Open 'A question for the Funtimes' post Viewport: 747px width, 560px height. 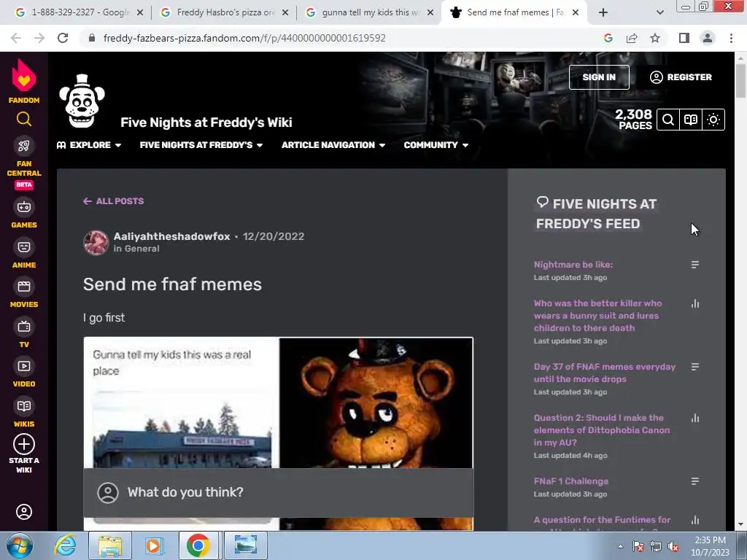coord(602,520)
